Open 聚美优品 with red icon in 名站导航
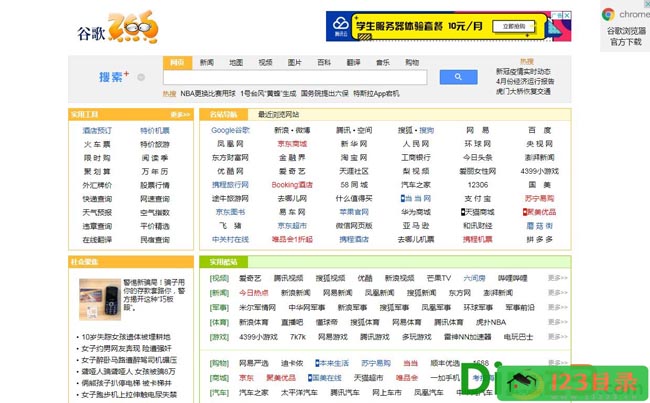Image resolution: width=650 pixels, height=403 pixels. tap(539, 212)
